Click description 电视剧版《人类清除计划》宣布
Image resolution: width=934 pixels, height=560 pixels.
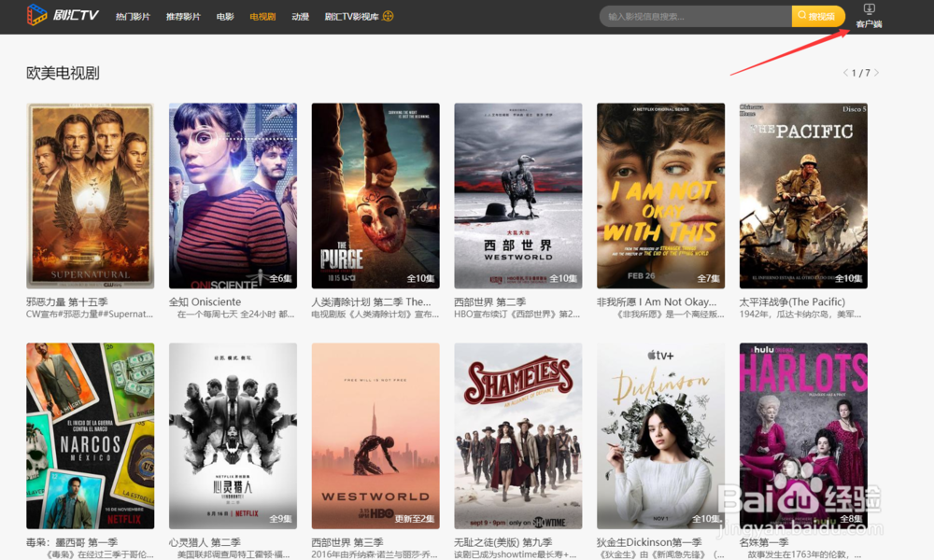[x=375, y=315]
